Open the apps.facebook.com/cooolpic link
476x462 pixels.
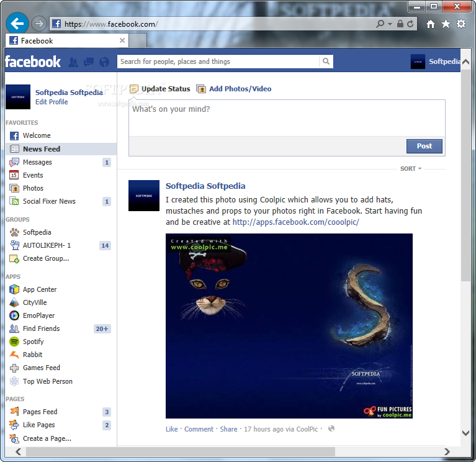pyautogui.click(x=295, y=222)
